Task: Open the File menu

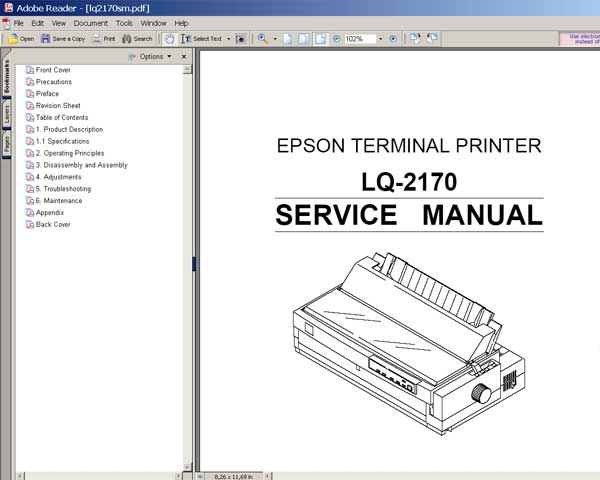Action: pyautogui.click(x=18, y=23)
